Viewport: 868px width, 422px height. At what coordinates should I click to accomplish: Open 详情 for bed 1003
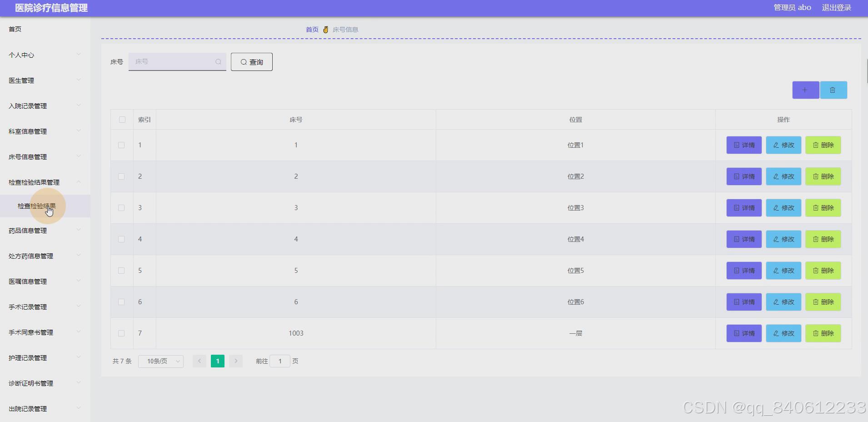click(744, 333)
